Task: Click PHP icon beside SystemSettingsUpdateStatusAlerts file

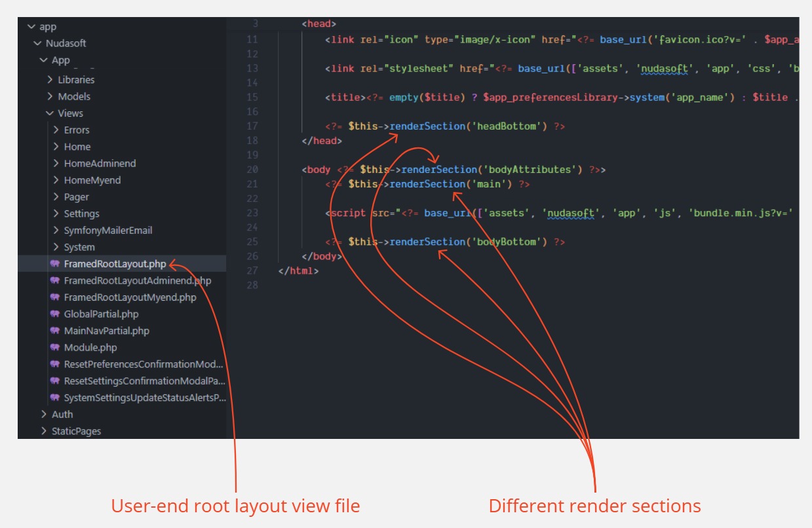Action: (x=55, y=398)
